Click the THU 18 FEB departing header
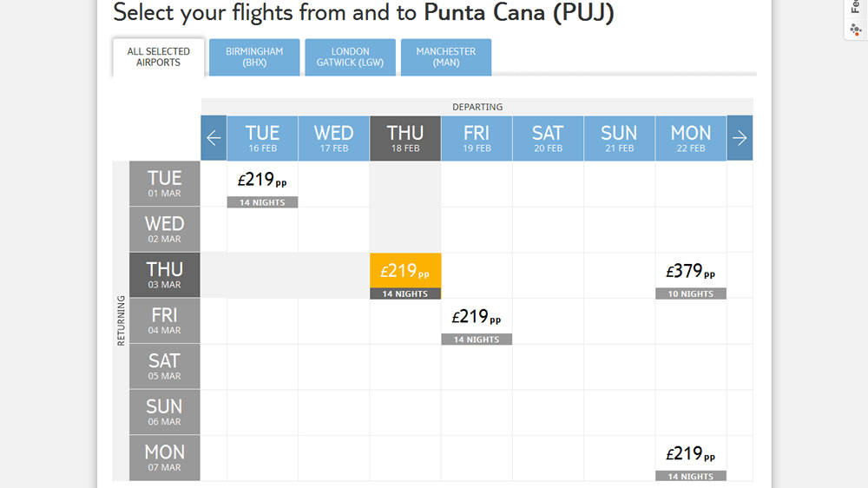868x488 pixels. click(405, 138)
